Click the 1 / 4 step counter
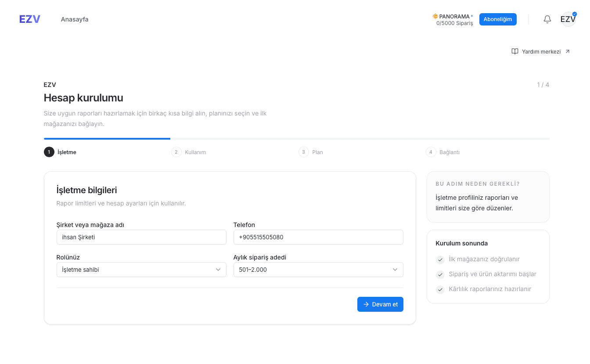590x364 pixels. click(x=543, y=85)
